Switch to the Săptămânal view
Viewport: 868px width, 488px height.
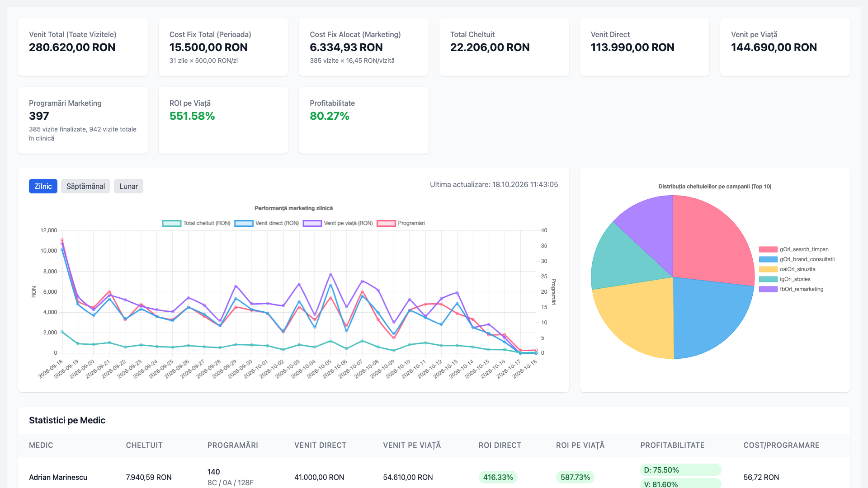coord(85,186)
